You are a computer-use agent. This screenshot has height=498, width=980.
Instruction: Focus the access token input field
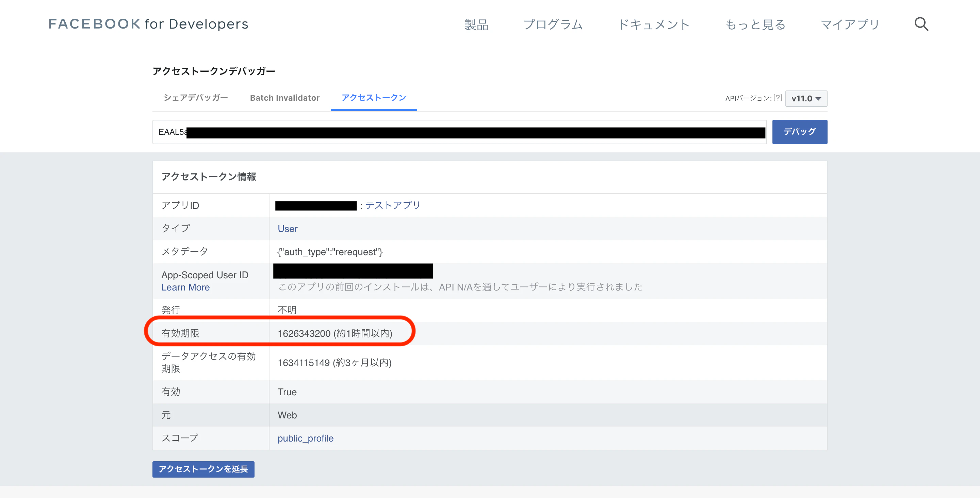(x=459, y=132)
